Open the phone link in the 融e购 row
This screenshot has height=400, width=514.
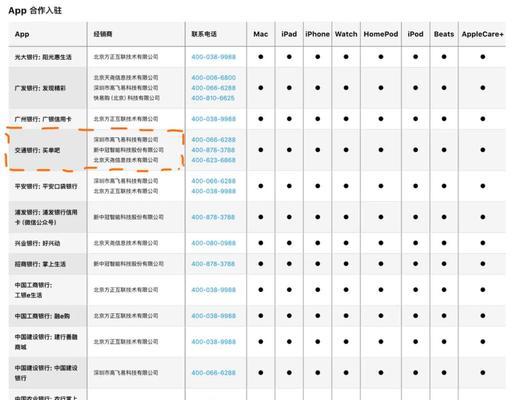tap(213, 316)
